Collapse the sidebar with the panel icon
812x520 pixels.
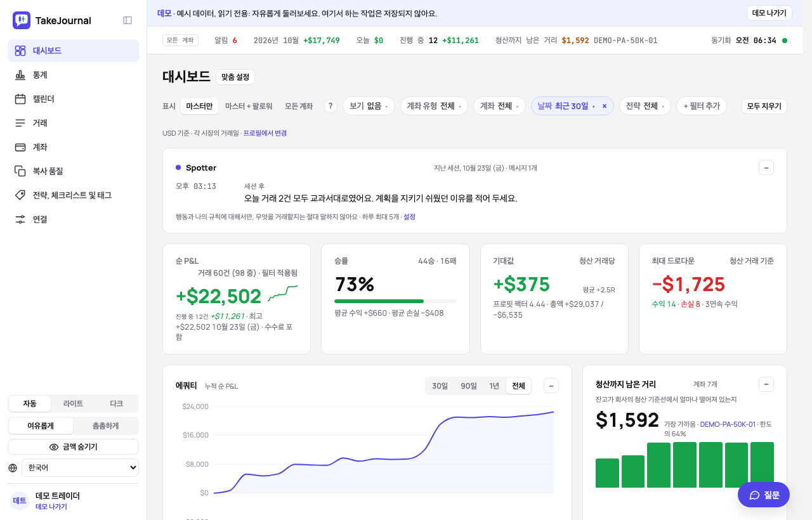(x=128, y=20)
